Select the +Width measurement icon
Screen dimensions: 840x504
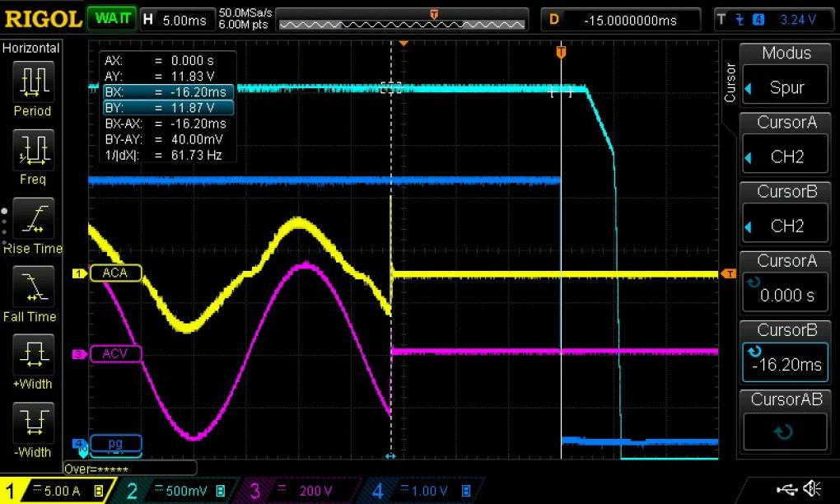point(33,355)
